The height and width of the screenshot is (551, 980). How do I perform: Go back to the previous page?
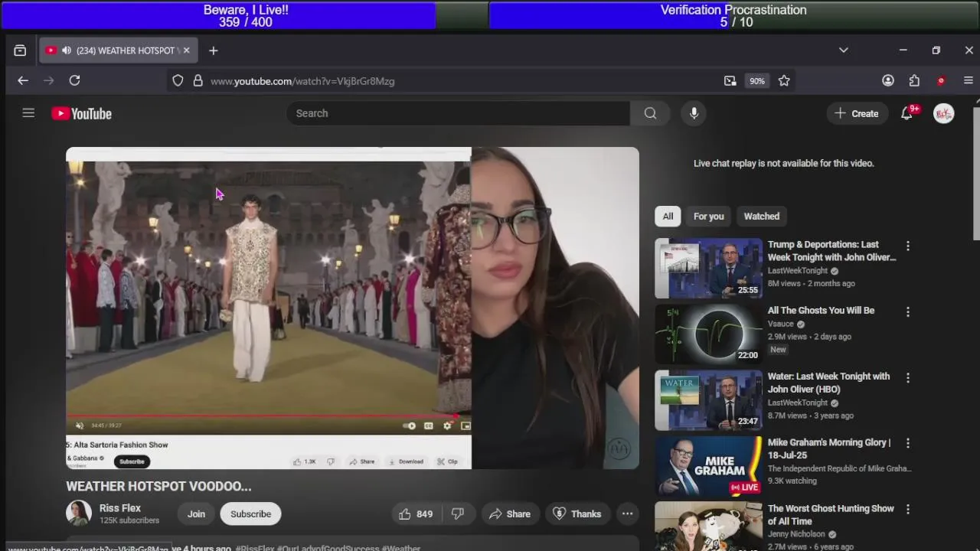pyautogui.click(x=23, y=80)
